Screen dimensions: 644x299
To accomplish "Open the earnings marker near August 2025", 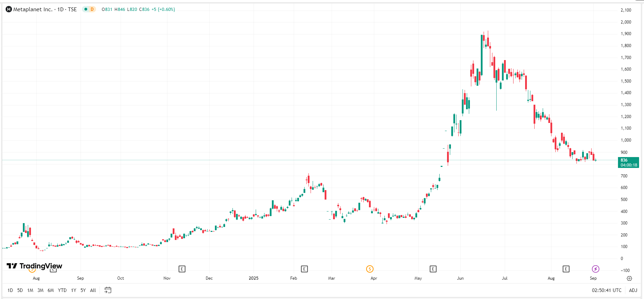I will (x=566, y=269).
